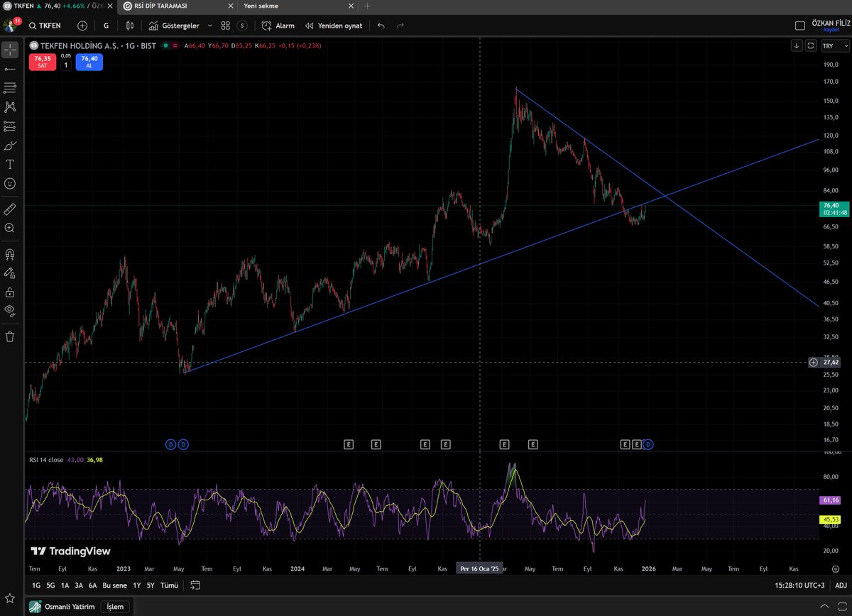
Task: Open favorites star toolbar icon
Action: click(10, 599)
